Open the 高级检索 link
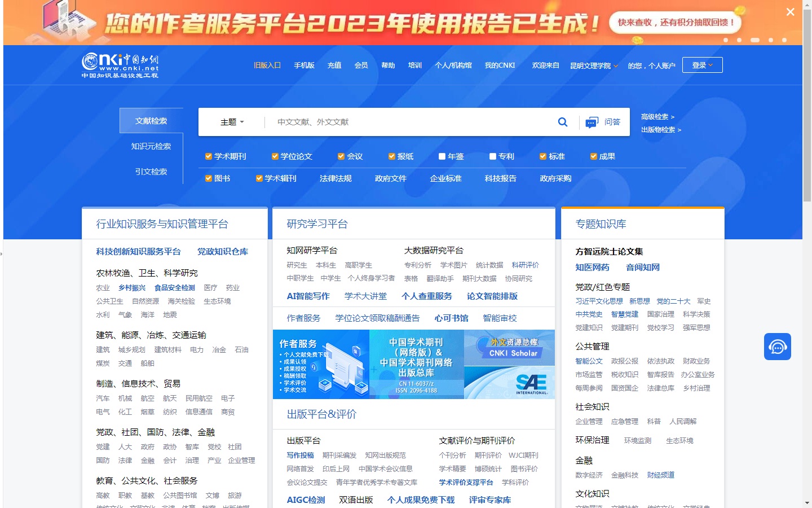The image size is (812, 508). click(x=657, y=117)
